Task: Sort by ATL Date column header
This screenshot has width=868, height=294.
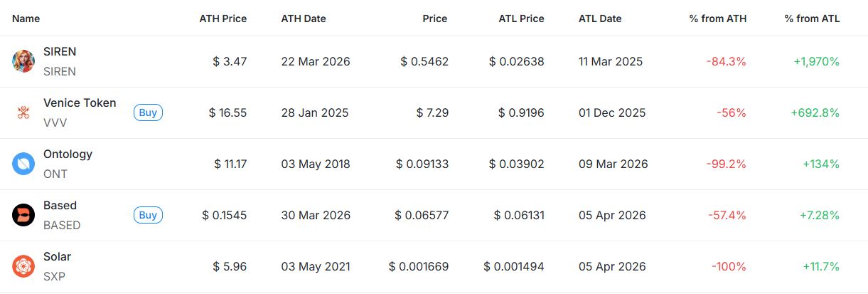Action: pyautogui.click(x=600, y=19)
